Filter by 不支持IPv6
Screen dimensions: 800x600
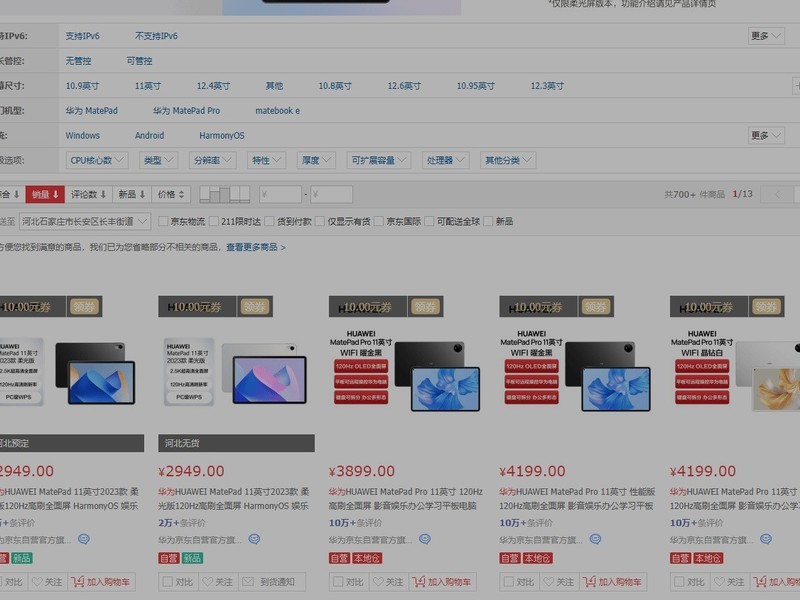point(156,36)
